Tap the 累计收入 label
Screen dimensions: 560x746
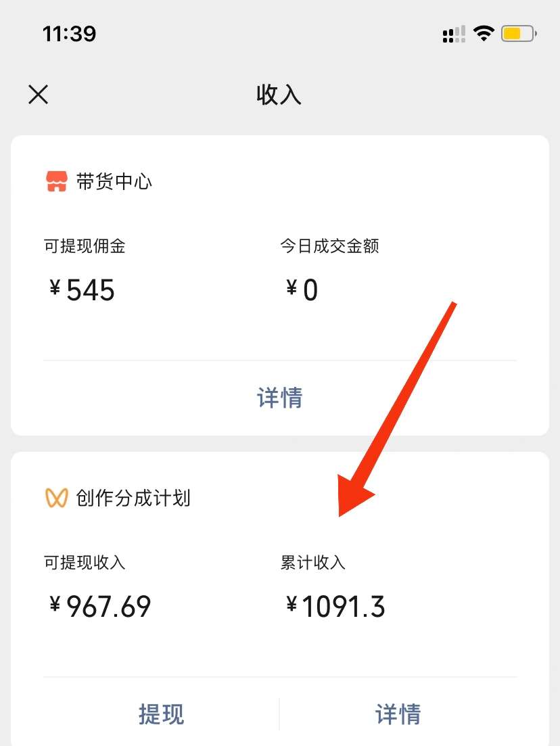[x=312, y=562]
